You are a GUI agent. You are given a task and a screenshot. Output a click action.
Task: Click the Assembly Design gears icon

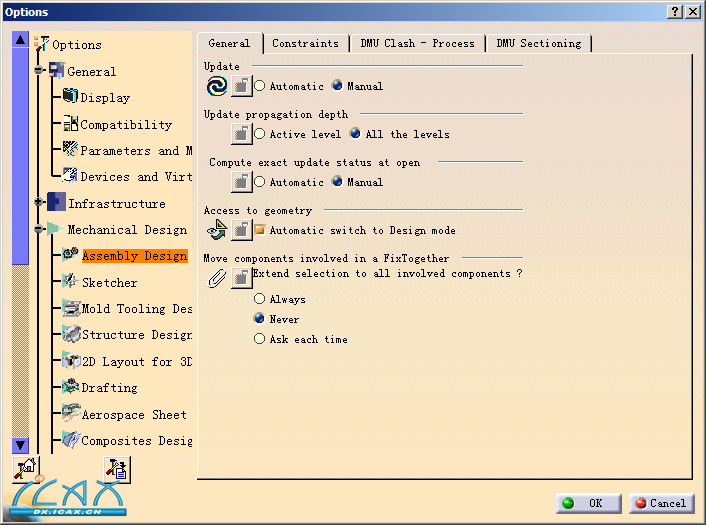click(x=71, y=254)
